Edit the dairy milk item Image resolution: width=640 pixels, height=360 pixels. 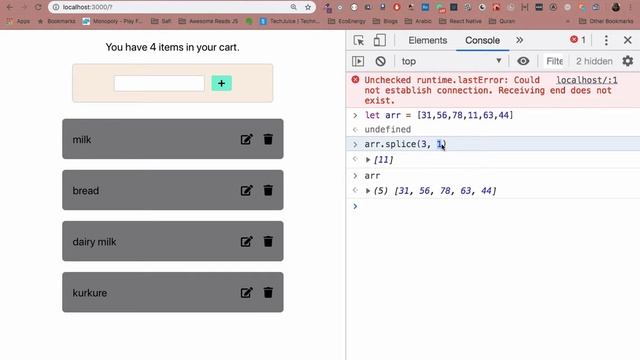click(247, 242)
